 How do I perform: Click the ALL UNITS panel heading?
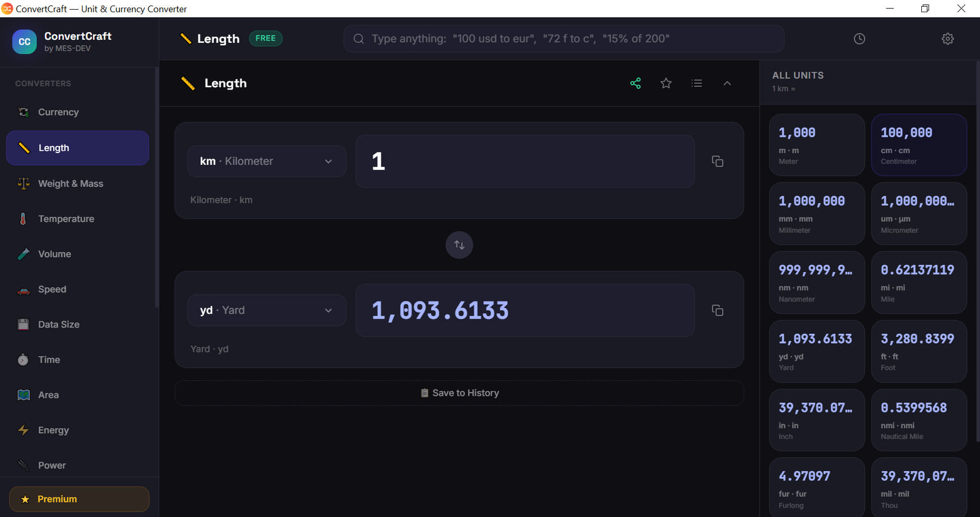[x=798, y=75]
